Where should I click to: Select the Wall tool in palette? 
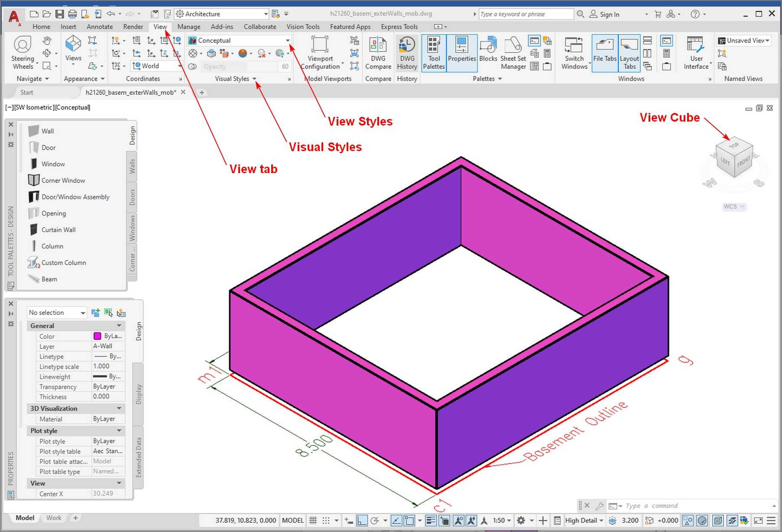tap(42, 131)
